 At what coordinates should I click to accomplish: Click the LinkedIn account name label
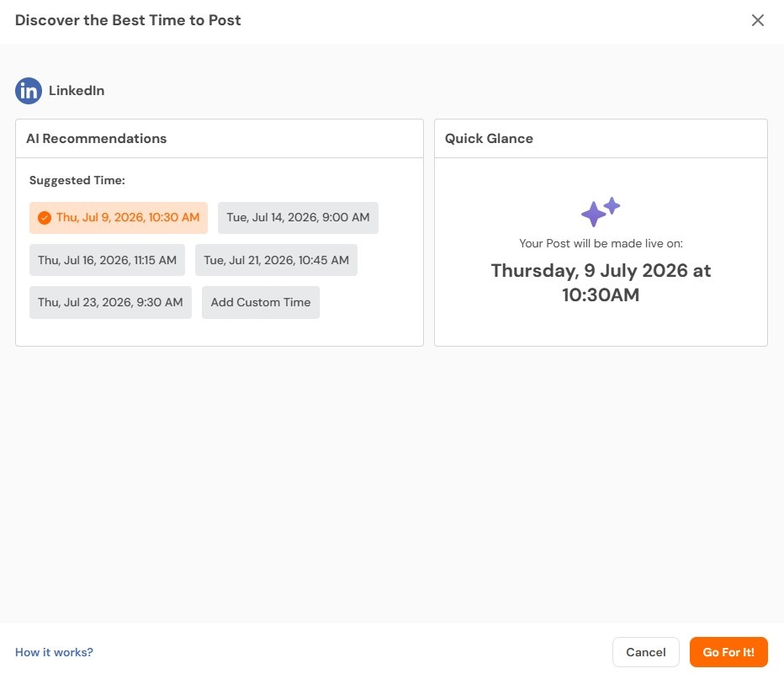pyautogui.click(x=77, y=91)
